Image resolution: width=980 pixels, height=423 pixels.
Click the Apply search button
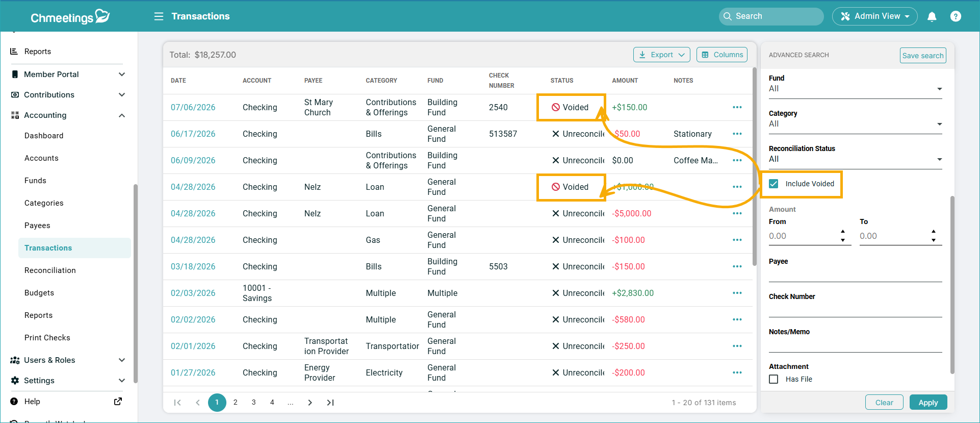[928, 403]
